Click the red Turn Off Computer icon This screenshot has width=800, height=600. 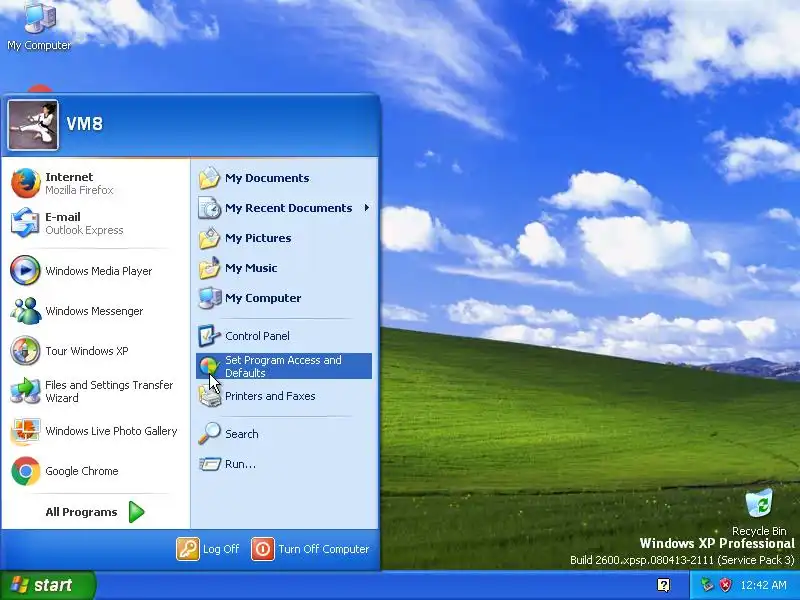click(x=263, y=549)
